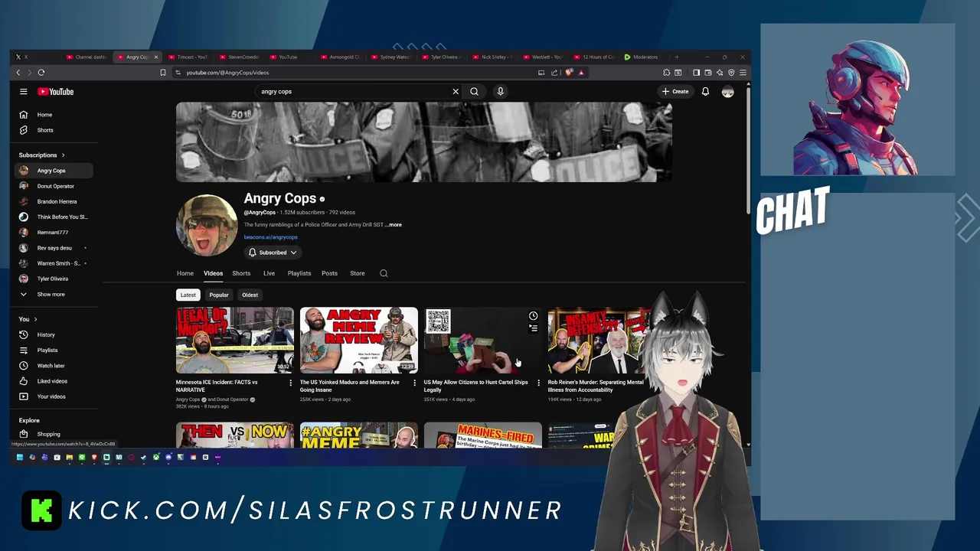
Task: Open the account avatar menu
Action: coord(727,91)
